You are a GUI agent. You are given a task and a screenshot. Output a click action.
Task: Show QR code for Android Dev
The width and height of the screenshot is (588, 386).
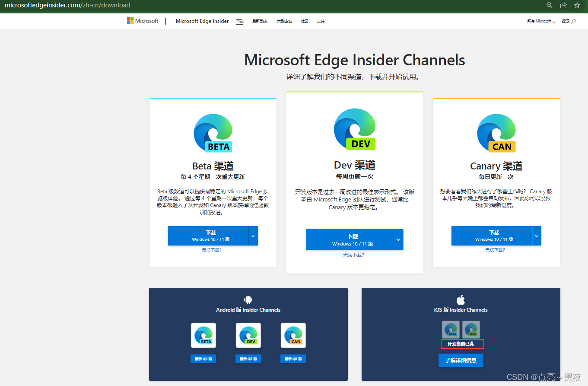pyautogui.click(x=248, y=359)
